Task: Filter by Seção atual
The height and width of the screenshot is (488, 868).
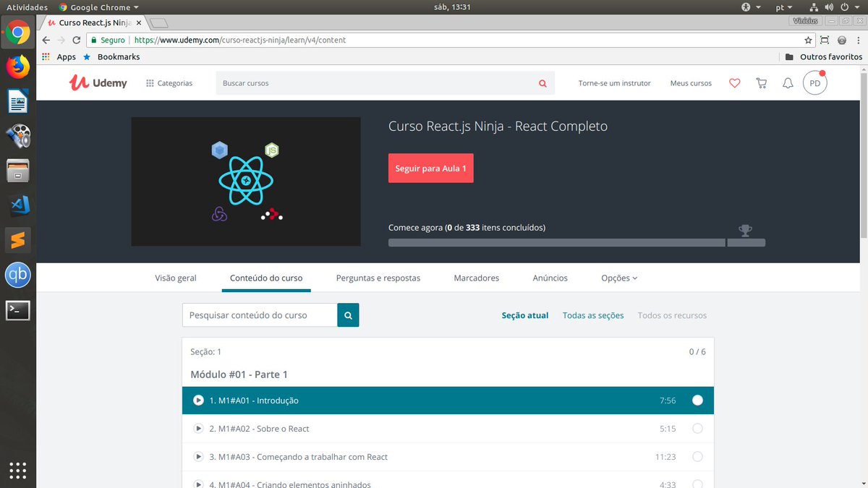Action: pyautogui.click(x=525, y=315)
